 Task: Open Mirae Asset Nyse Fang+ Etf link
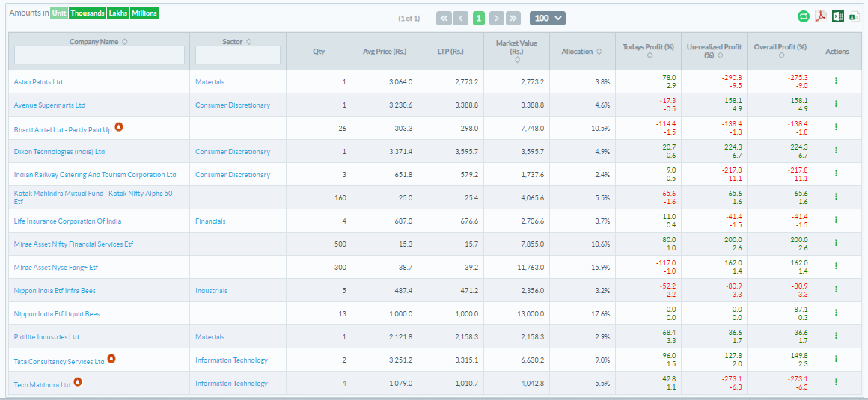[x=56, y=268]
